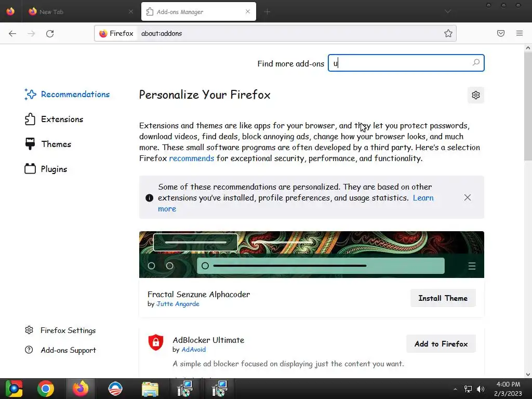Open the Recommendations category
This screenshot has height=399, width=532.
pyautogui.click(x=67, y=95)
